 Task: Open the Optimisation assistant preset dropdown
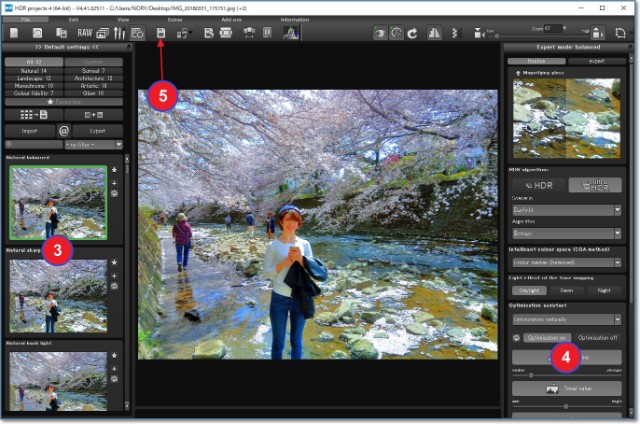tap(566, 320)
